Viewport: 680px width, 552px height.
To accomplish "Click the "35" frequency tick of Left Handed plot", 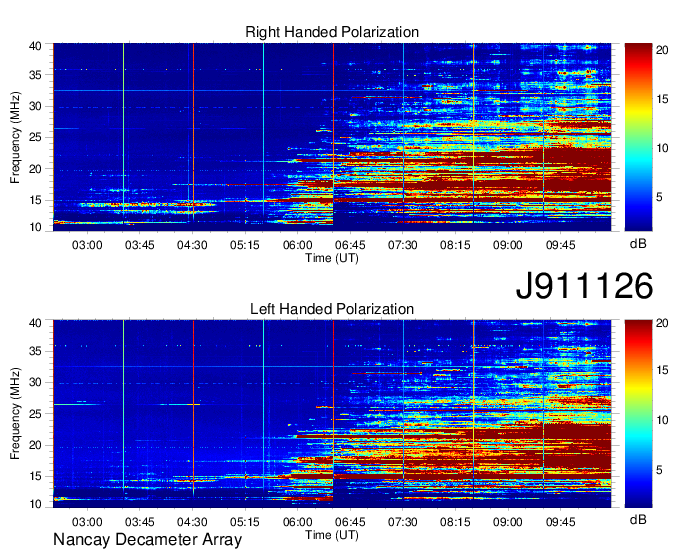I will tap(36, 351).
